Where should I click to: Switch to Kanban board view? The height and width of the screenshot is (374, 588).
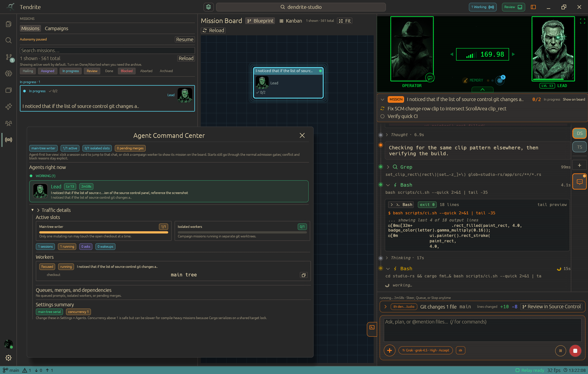point(291,21)
